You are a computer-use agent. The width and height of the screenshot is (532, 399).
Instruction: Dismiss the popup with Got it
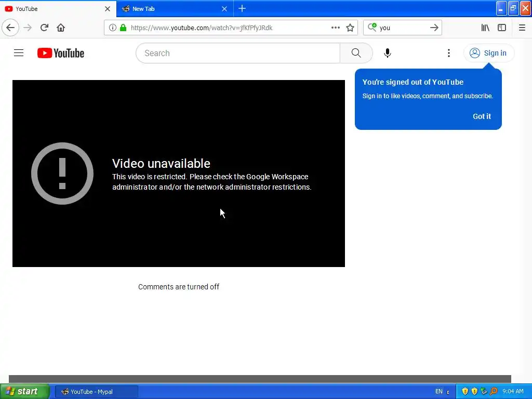(x=482, y=116)
